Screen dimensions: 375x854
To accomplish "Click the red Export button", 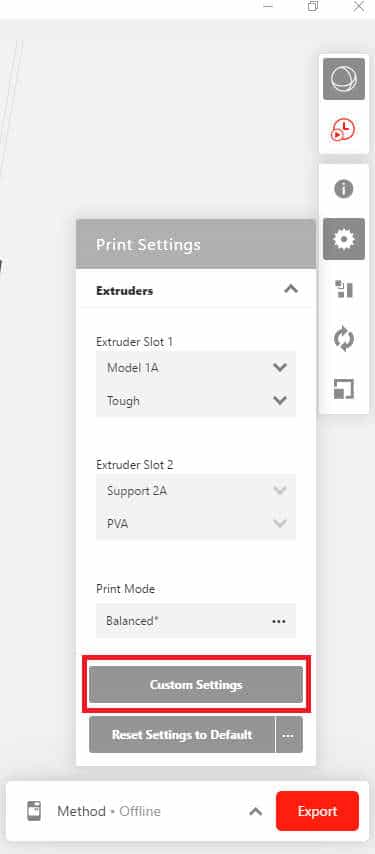I will click(317, 811).
